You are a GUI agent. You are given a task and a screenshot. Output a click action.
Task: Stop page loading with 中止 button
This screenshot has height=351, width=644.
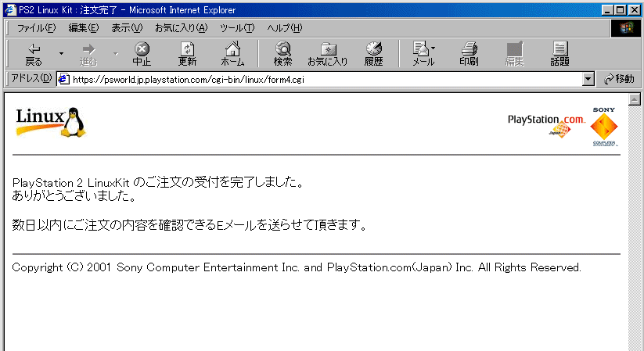point(142,54)
